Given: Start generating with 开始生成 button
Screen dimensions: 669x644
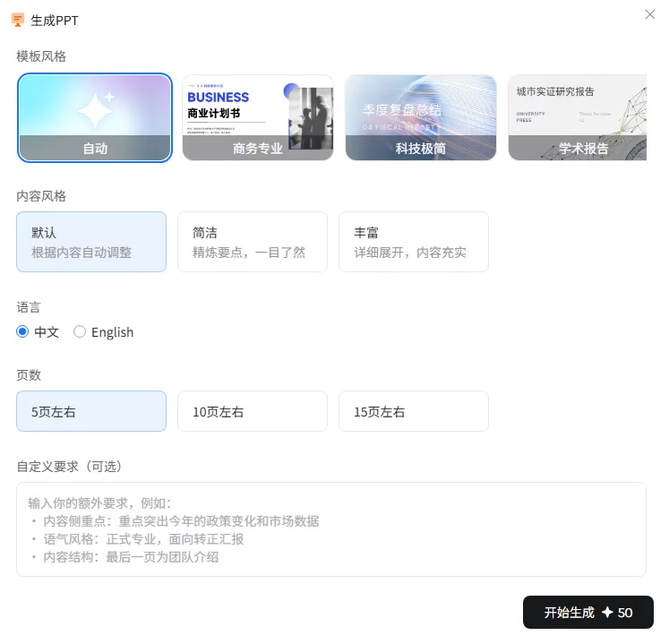Looking at the screenshot, I should 588,613.
